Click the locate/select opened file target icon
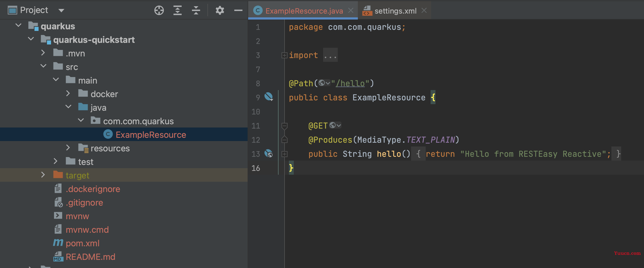This screenshot has height=268, width=644. [159, 10]
